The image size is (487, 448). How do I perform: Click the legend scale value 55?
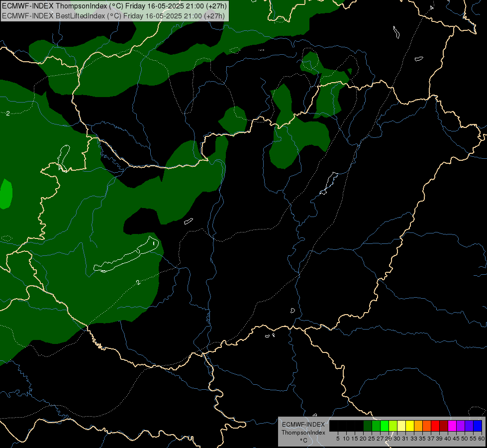[473, 439]
